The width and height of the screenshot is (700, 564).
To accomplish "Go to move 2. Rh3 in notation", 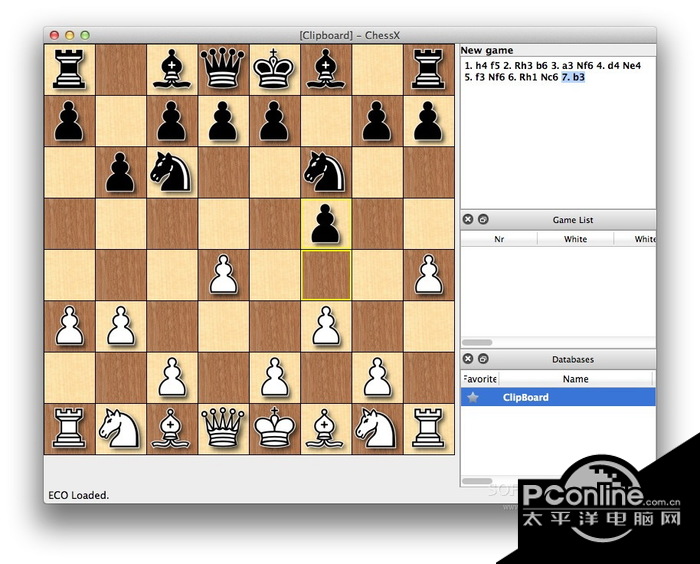I will tap(518, 66).
